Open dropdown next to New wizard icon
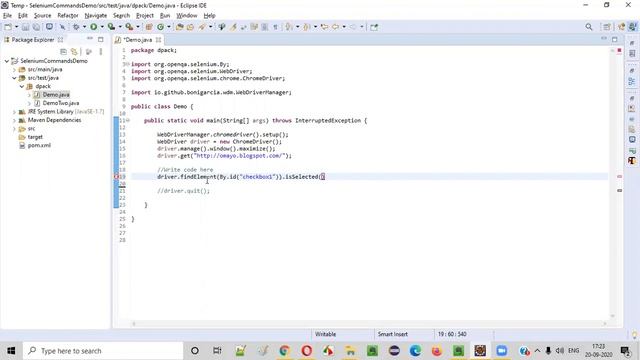The width and height of the screenshot is (640, 360). (16, 27)
